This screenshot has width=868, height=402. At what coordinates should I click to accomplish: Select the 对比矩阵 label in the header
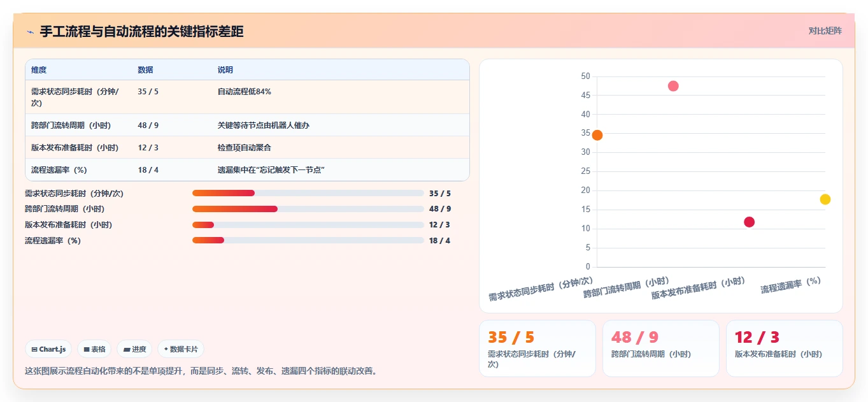pos(825,31)
